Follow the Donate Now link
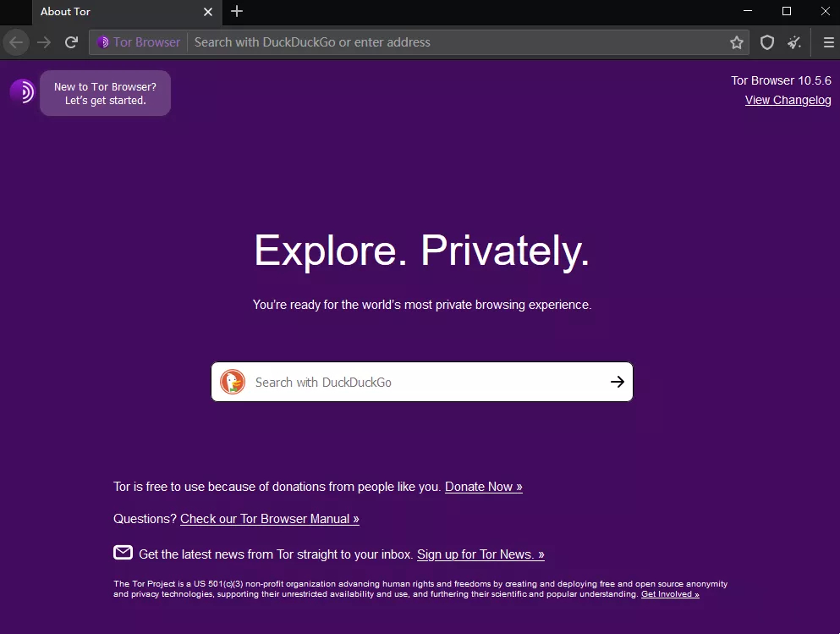Image resolution: width=840 pixels, height=634 pixels. (484, 487)
